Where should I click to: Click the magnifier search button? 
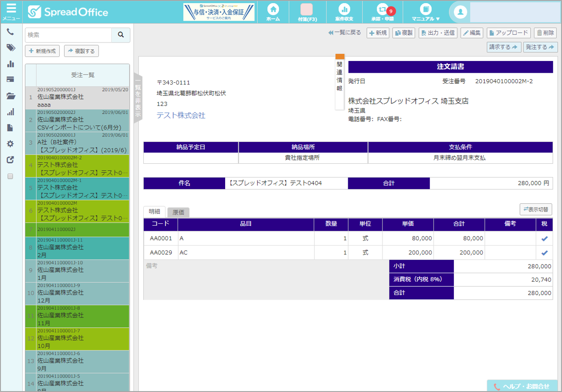121,35
